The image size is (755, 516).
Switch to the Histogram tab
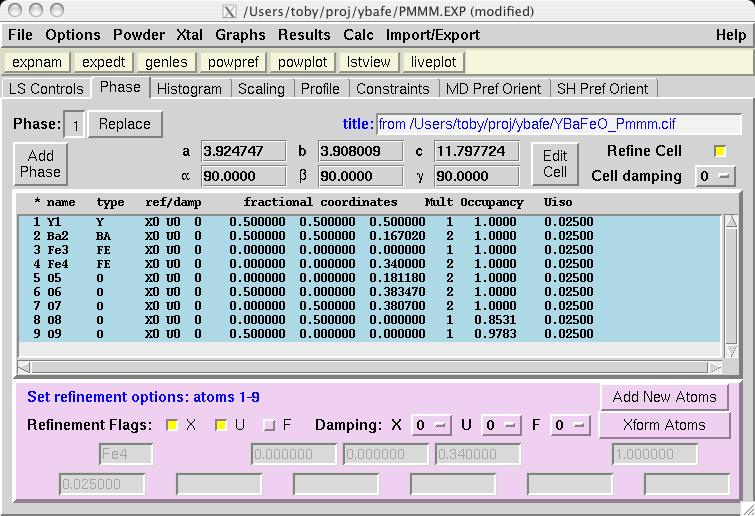click(x=189, y=89)
